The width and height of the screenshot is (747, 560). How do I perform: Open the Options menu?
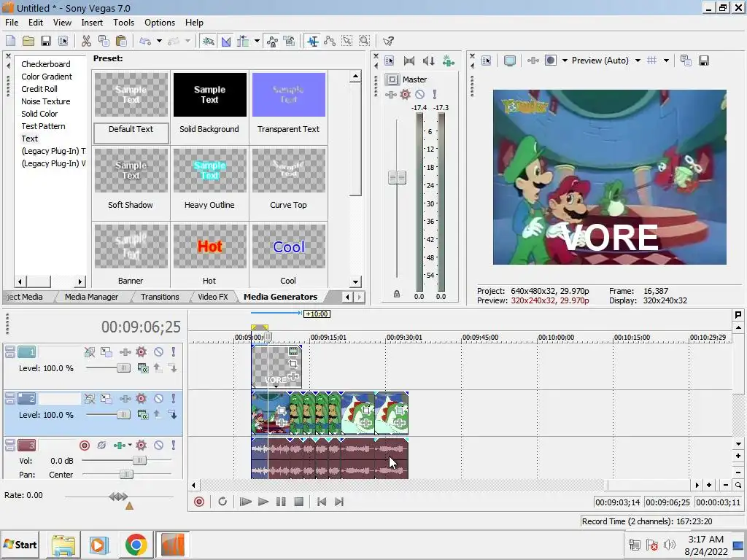click(160, 23)
